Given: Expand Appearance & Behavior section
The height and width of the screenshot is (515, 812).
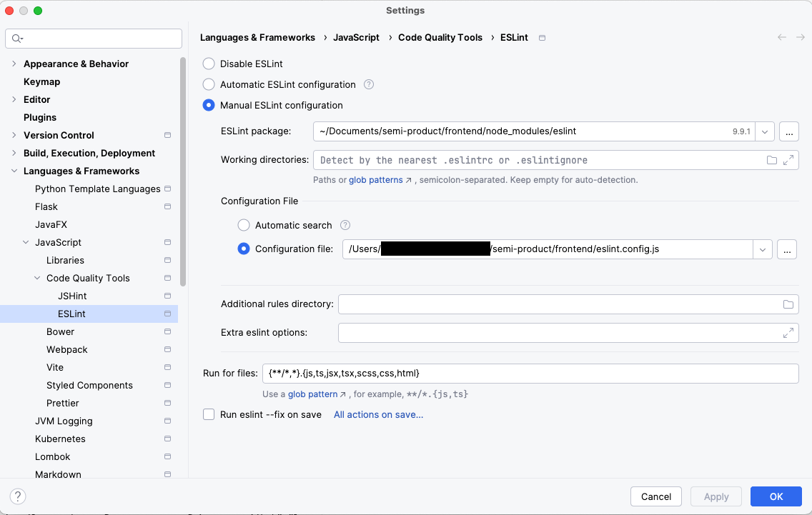Looking at the screenshot, I should tap(14, 64).
